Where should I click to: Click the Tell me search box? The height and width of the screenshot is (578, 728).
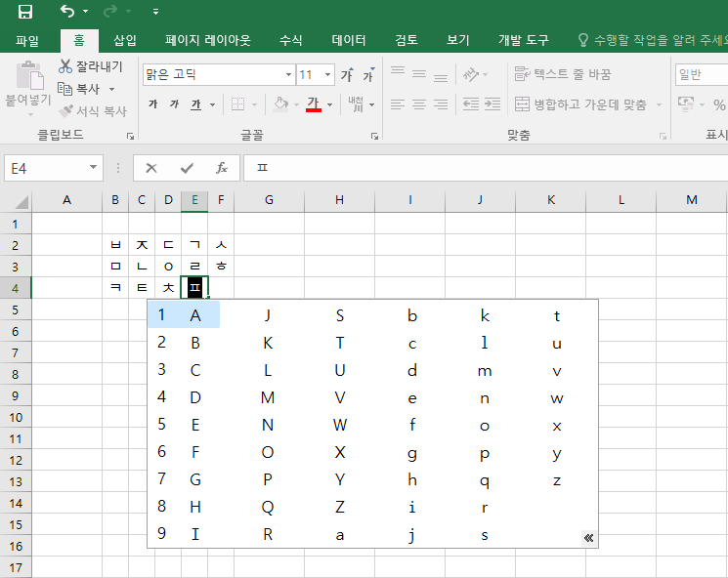pos(653,41)
